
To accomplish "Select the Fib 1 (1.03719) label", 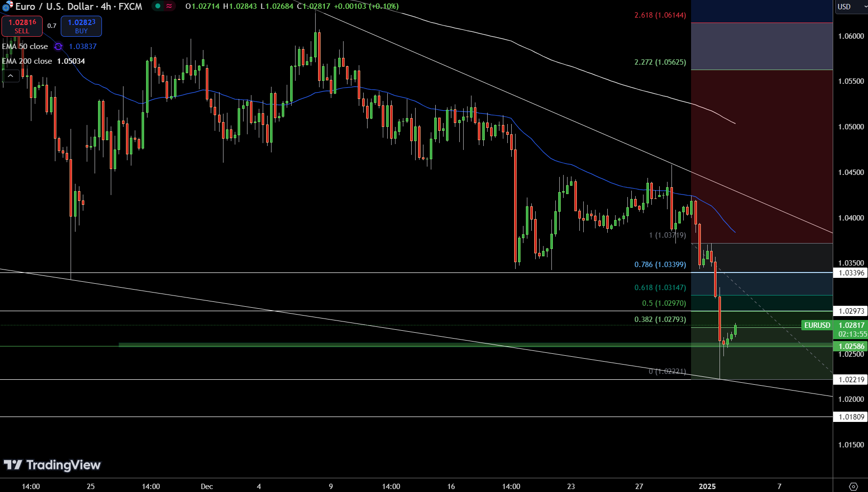I will point(668,235).
